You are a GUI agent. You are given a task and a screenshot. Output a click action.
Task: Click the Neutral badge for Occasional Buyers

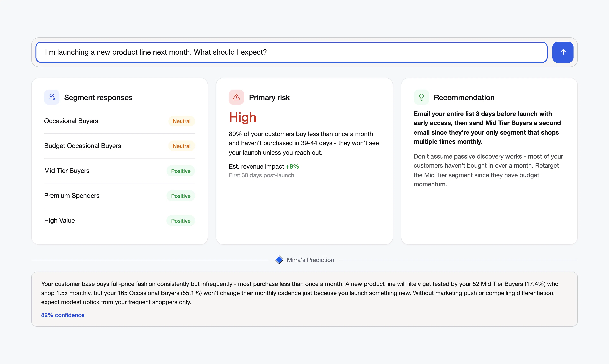tap(182, 121)
